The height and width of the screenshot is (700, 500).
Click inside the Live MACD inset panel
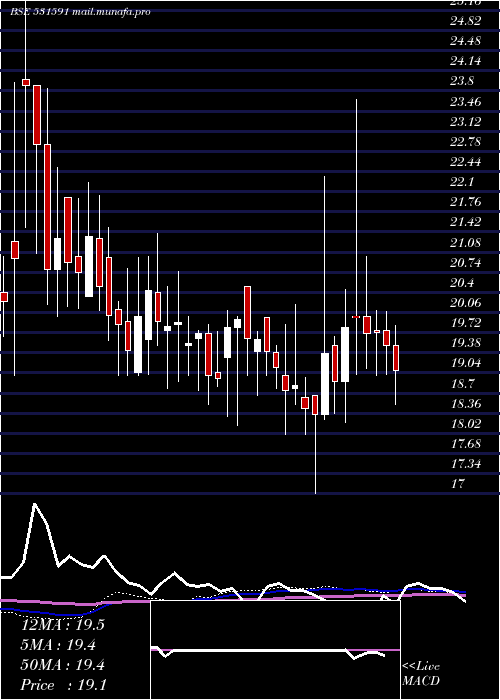[275, 650]
